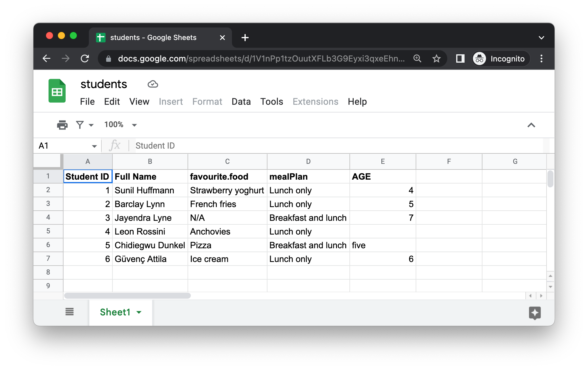Open the Sheet1 tab options arrow
Image resolution: width=588 pixels, height=370 pixels.
point(139,312)
